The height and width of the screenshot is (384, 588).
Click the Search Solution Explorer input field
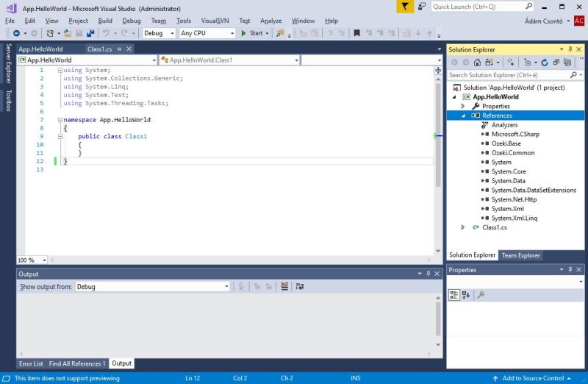click(509, 75)
